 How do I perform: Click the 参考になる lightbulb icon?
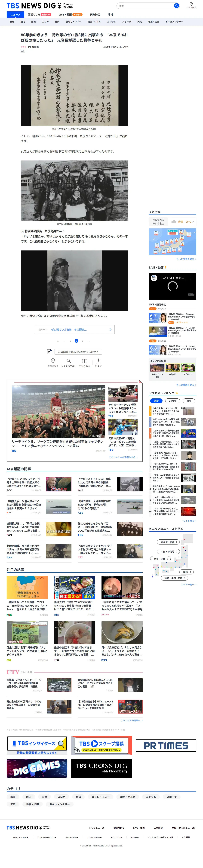pos(53,361)
